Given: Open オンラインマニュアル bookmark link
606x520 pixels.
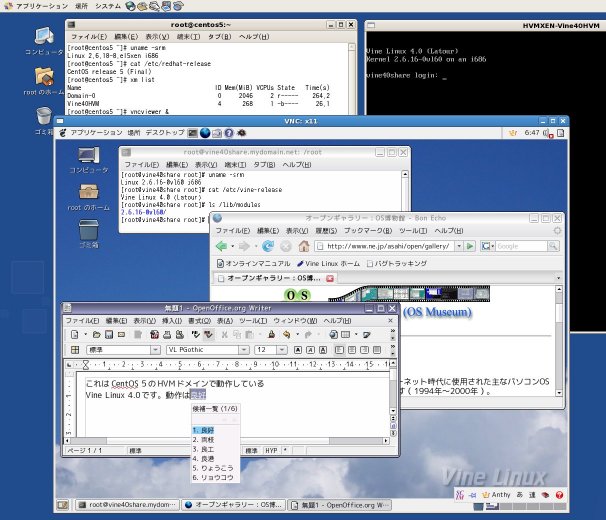Looking at the screenshot, I should (254, 263).
